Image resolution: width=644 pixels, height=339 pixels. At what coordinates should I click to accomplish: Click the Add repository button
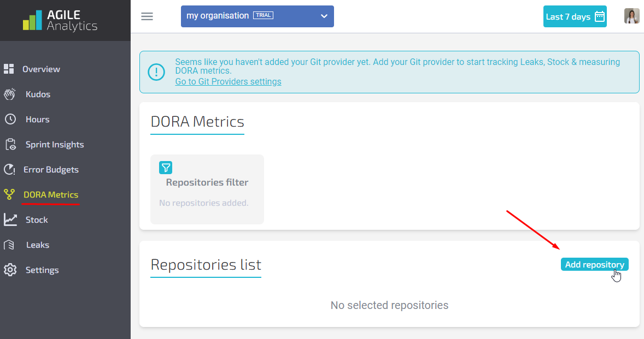pyautogui.click(x=594, y=264)
